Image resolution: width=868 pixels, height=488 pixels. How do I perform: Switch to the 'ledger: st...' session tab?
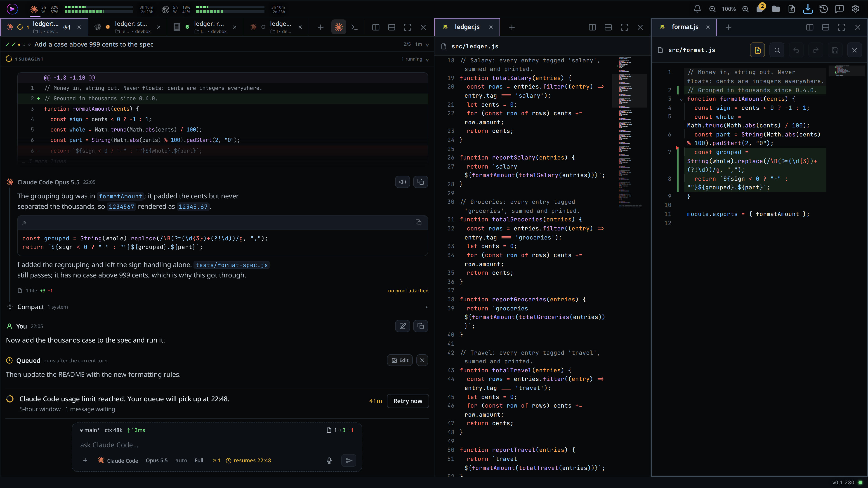coord(128,27)
